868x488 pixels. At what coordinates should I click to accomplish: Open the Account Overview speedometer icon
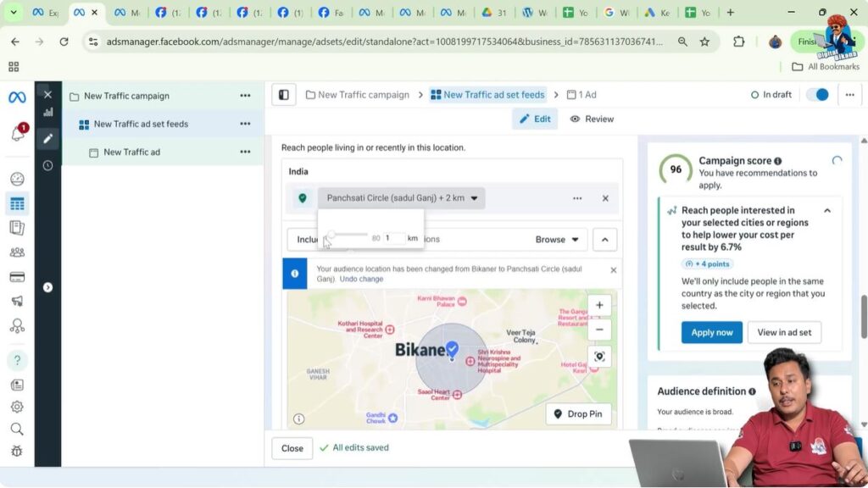(x=16, y=179)
